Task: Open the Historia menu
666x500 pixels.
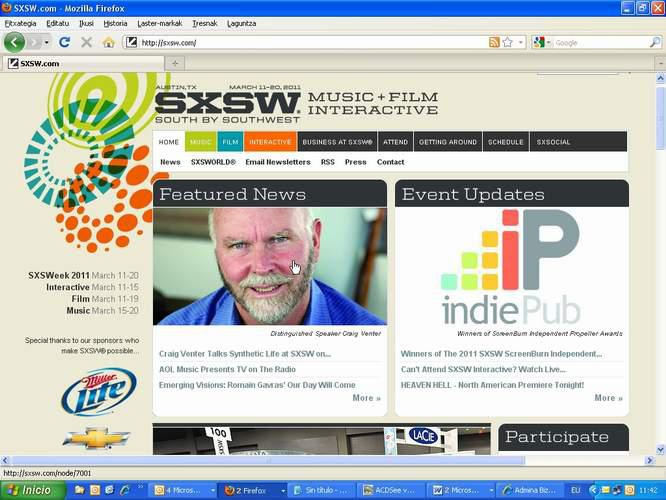Action: [115, 23]
